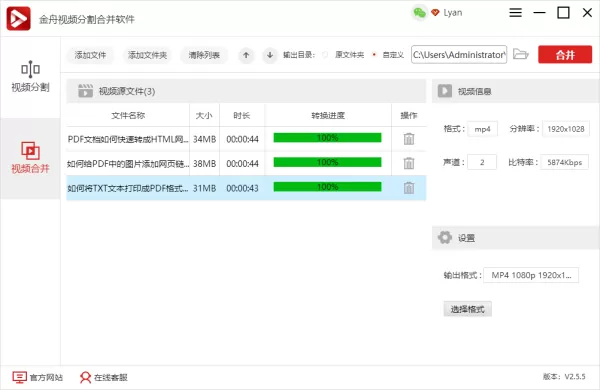Select file 如何将TXT文本打印成PDF格式

(x=128, y=188)
